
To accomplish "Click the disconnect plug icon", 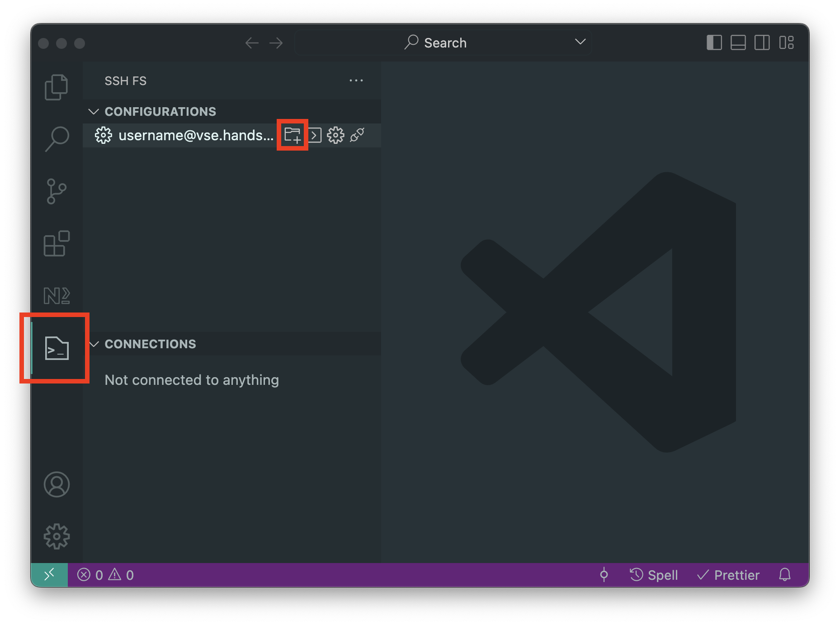I will pos(357,135).
